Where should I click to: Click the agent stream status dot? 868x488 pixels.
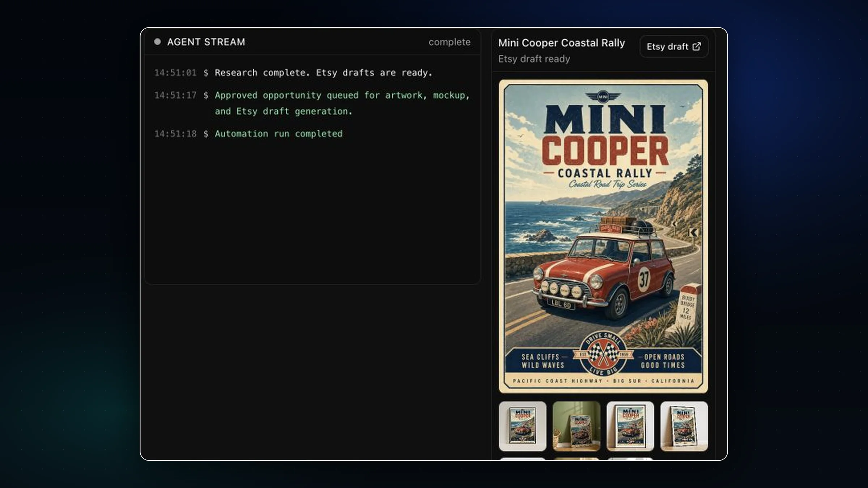point(157,42)
